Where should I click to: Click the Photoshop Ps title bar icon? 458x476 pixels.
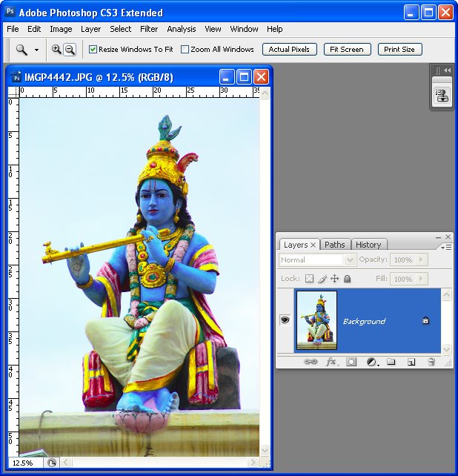(10, 12)
